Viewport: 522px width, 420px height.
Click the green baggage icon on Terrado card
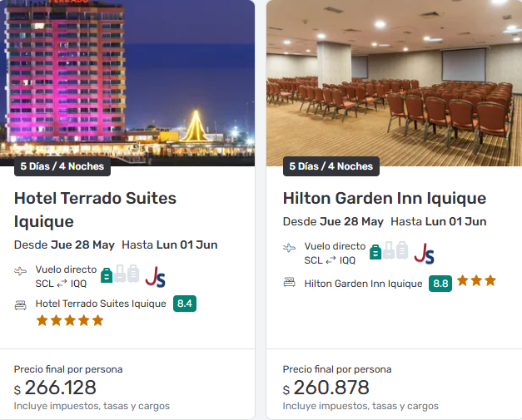[107, 274]
